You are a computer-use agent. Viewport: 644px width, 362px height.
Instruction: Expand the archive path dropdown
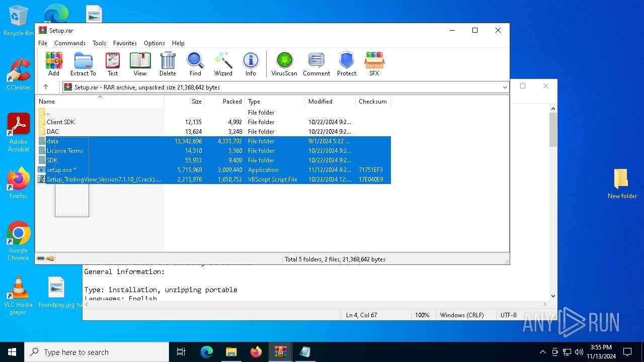coord(505,87)
